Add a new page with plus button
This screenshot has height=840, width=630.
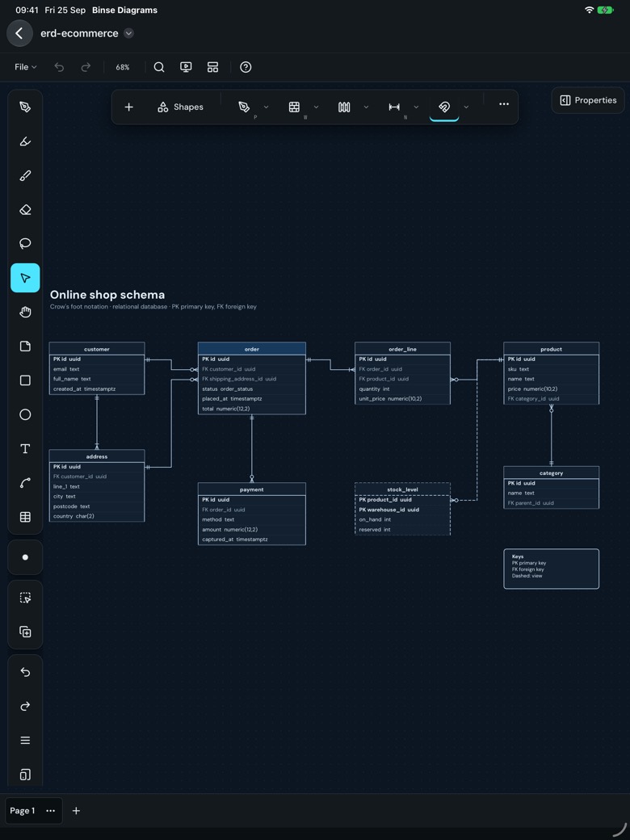[x=76, y=811]
